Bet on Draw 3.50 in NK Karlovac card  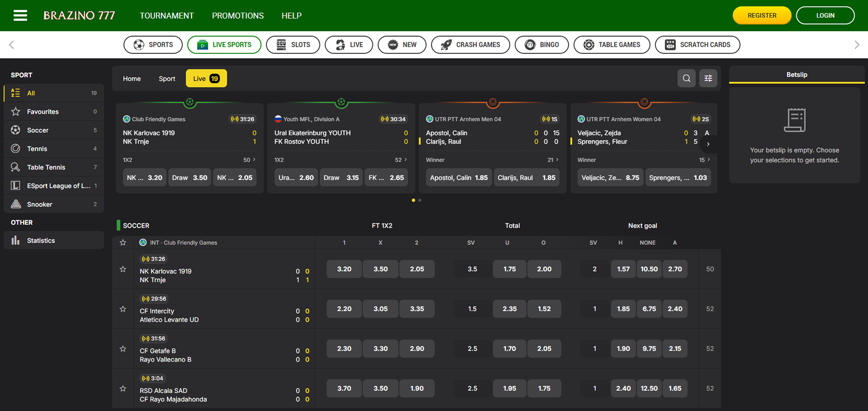[190, 177]
